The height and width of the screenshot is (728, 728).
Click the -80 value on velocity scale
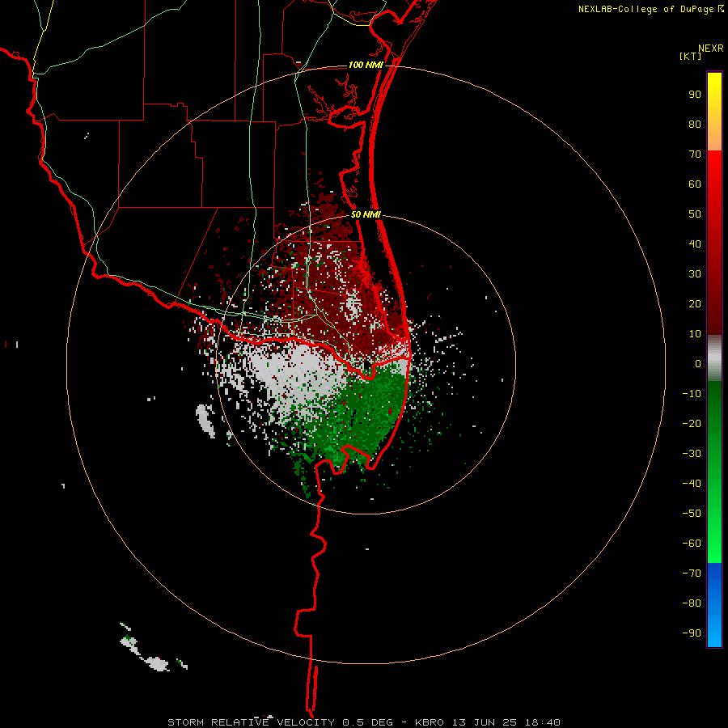(x=692, y=603)
